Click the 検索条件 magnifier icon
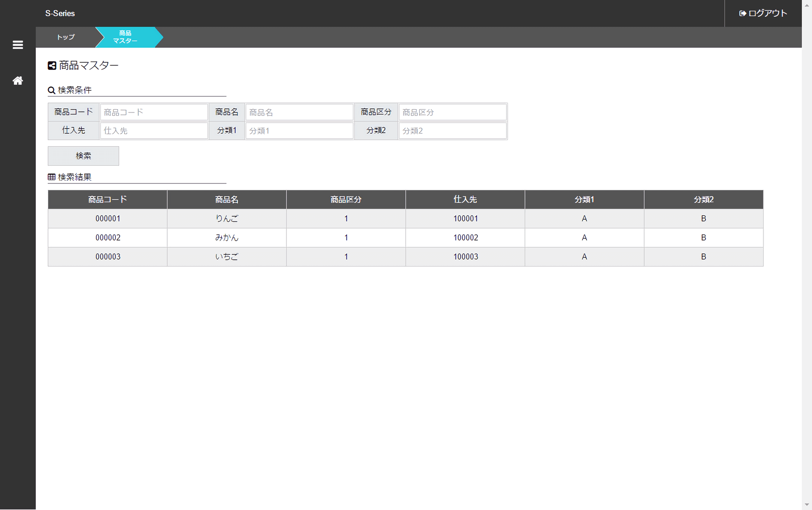The width and height of the screenshot is (812, 510). pos(51,90)
